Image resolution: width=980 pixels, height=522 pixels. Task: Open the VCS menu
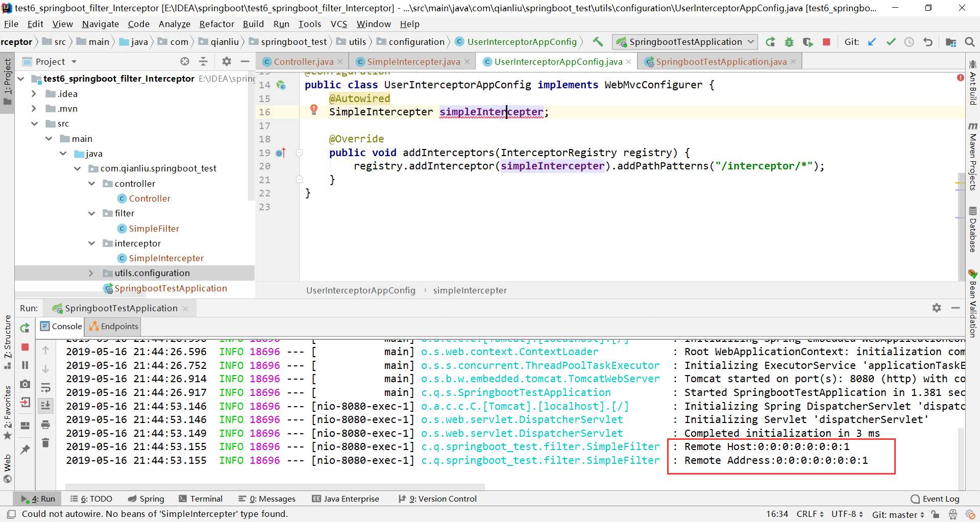[x=338, y=24]
